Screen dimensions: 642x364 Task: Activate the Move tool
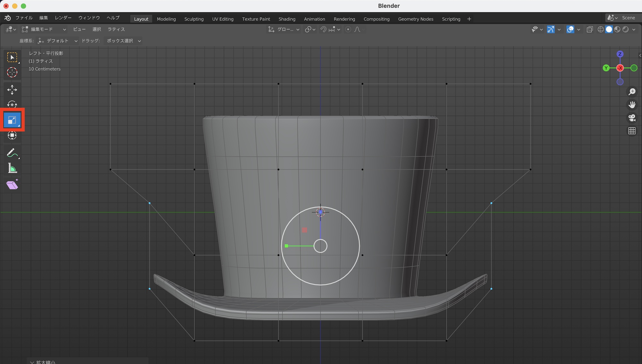pyautogui.click(x=12, y=90)
